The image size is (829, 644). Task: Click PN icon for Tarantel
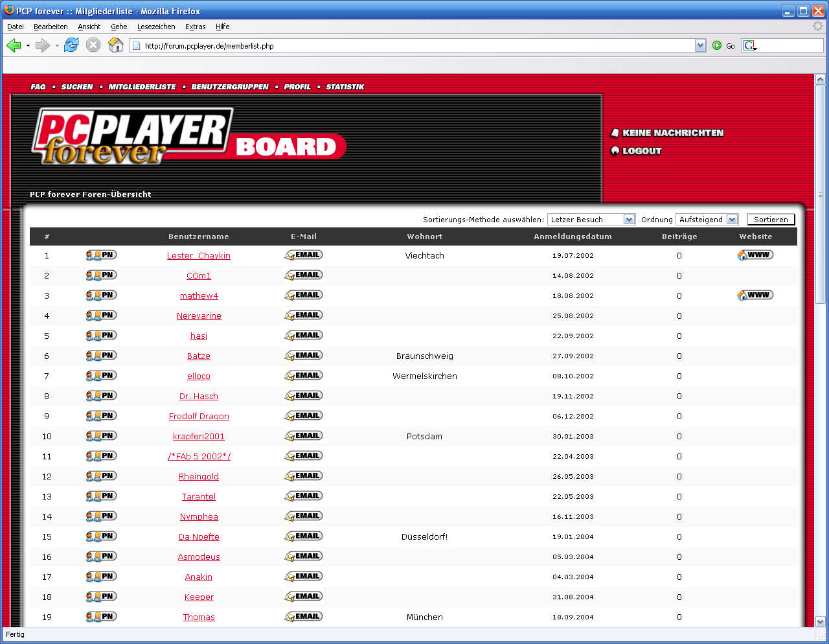point(101,496)
